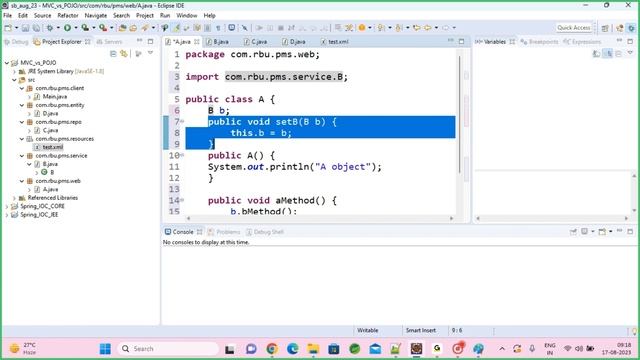Click the Open Perspective icon
Image resolution: width=640 pixels, height=360 pixels.
pos(605,28)
